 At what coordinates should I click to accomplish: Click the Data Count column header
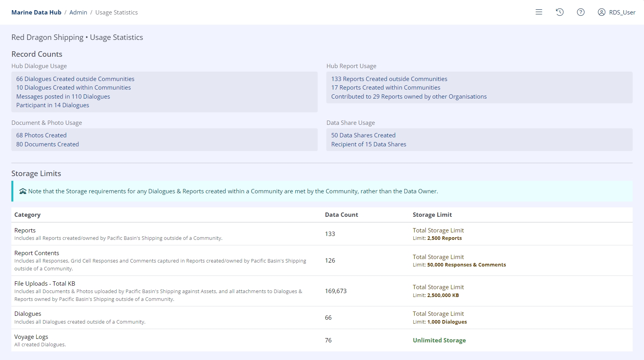(x=341, y=215)
